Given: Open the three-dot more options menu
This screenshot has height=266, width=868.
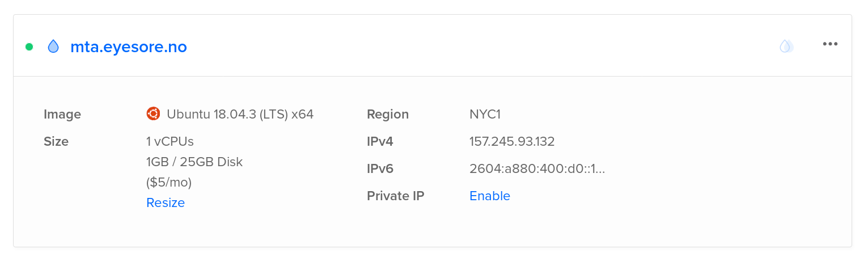Looking at the screenshot, I should click(830, 44).
